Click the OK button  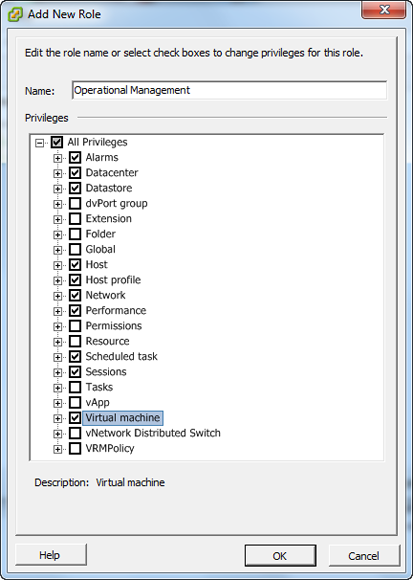pos(280,556)
